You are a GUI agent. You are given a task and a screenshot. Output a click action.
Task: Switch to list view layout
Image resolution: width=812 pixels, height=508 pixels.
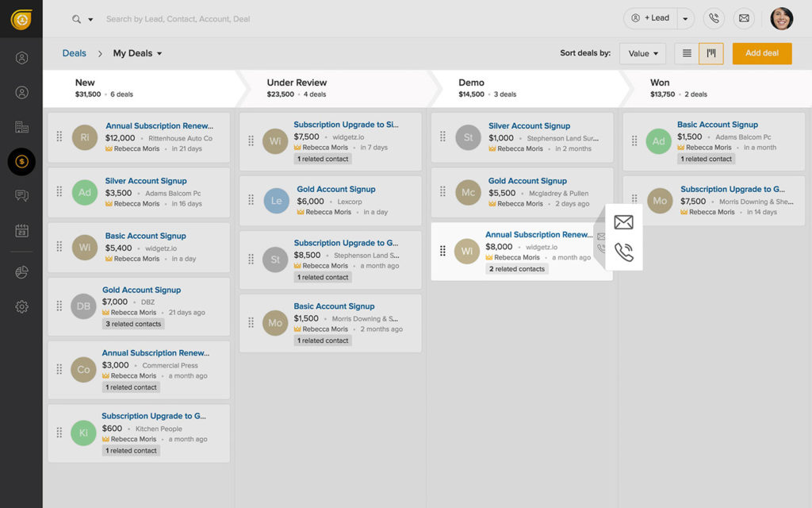tap(687, 53)
